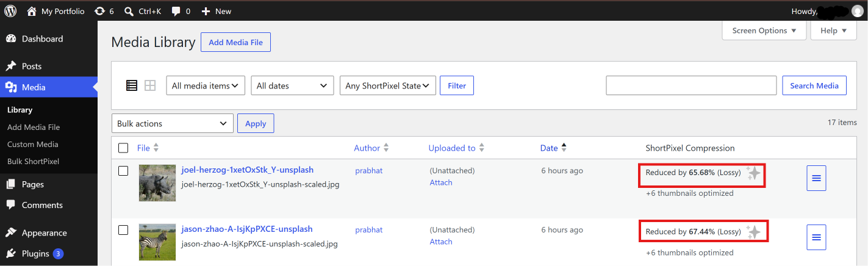The height and width of the screenshot is (266, 868).
Task: Select the joel-herzog image checkbox
Action: (x=123, y=171)
